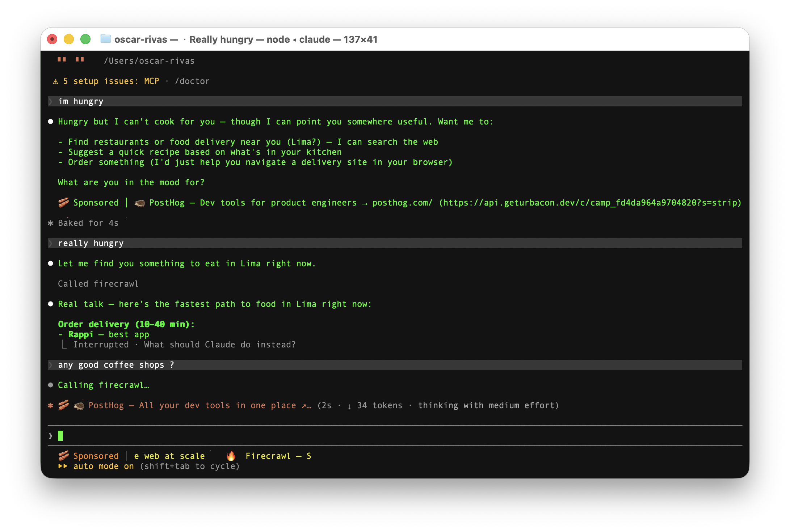Click bacon icon beside green Sponsored label
This screenshot has height=532, width=790.
coord(64,203)
